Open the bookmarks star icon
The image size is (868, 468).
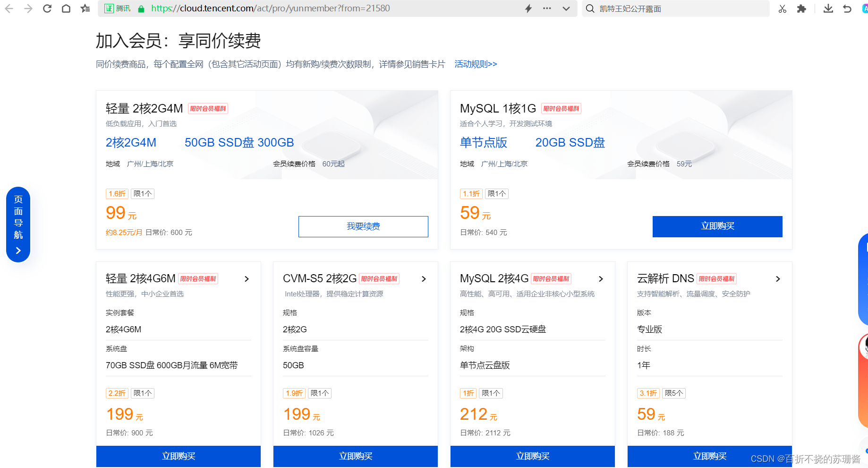point(85,9)
